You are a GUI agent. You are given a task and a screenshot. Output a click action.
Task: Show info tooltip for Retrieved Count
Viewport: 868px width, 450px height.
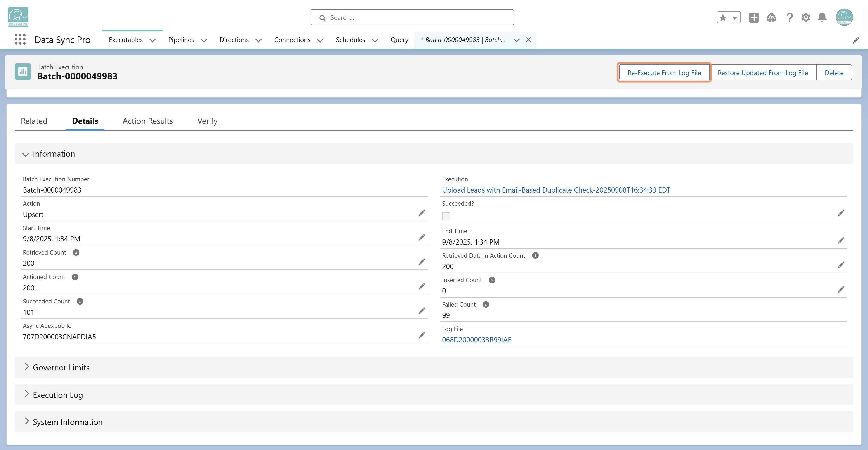[x=76, y=252]
